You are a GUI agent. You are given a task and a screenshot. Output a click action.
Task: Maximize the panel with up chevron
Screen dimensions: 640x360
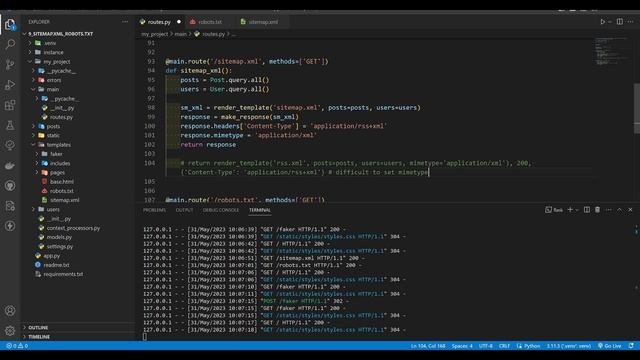pyautogui.click(x=620, y=210)
